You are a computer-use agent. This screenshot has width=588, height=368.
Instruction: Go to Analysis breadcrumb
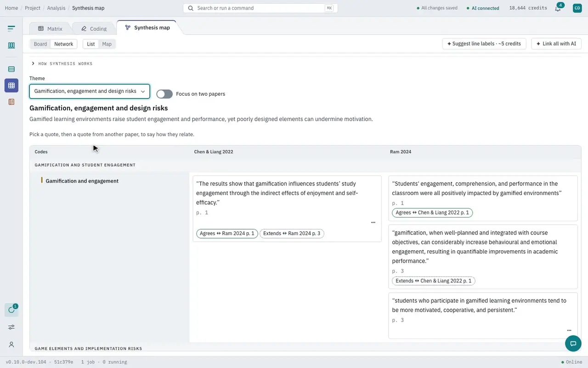pyautogui.click(x=56, y=8)
